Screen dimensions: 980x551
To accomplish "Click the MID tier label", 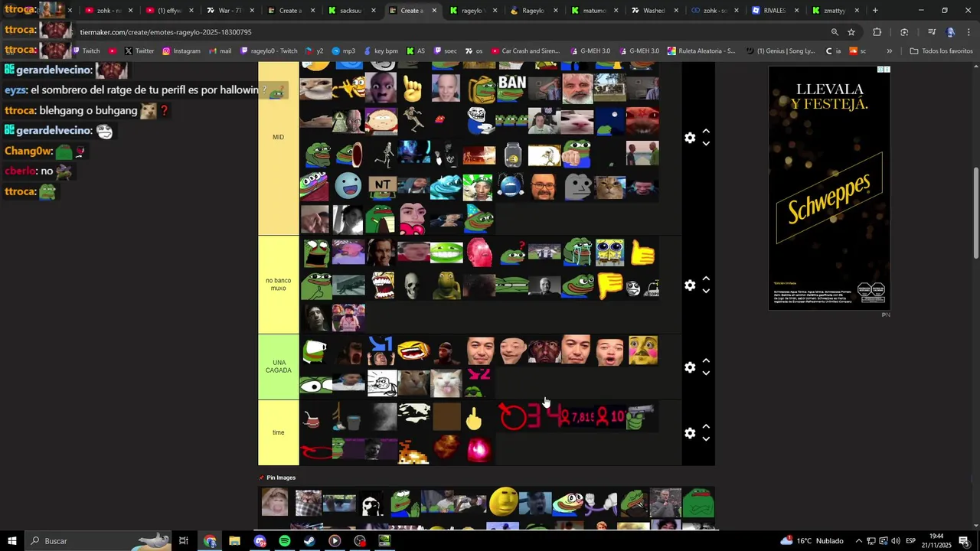I will tap(278, 138).
